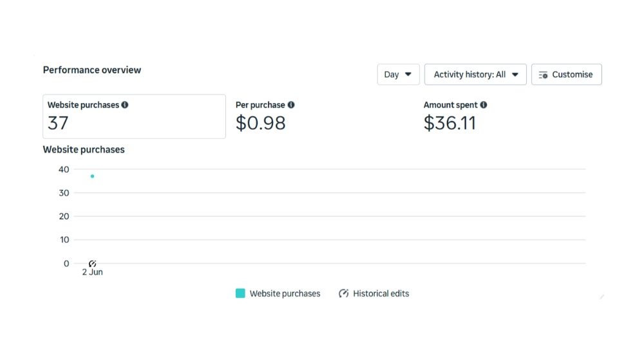The image size is (644, 354).
Task: Click the 20 y-axis label
Action: tap(64, 216)
